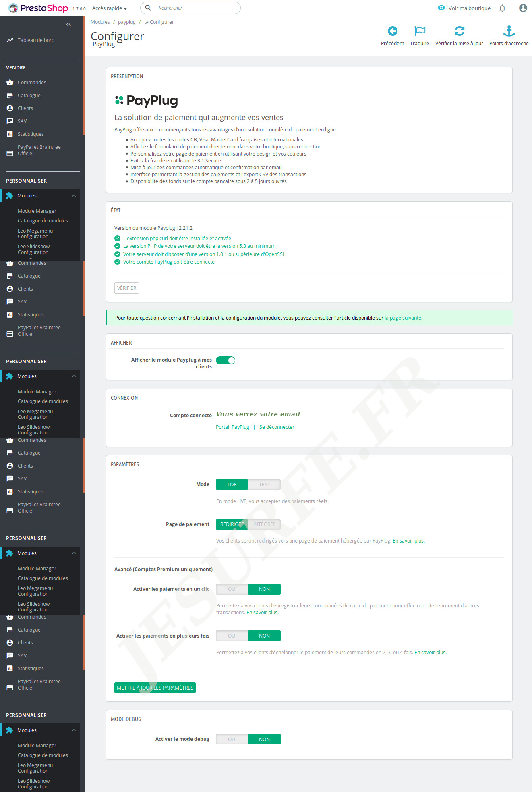
Task: Switch Mode to TEST
Action: tap(264, 484)
